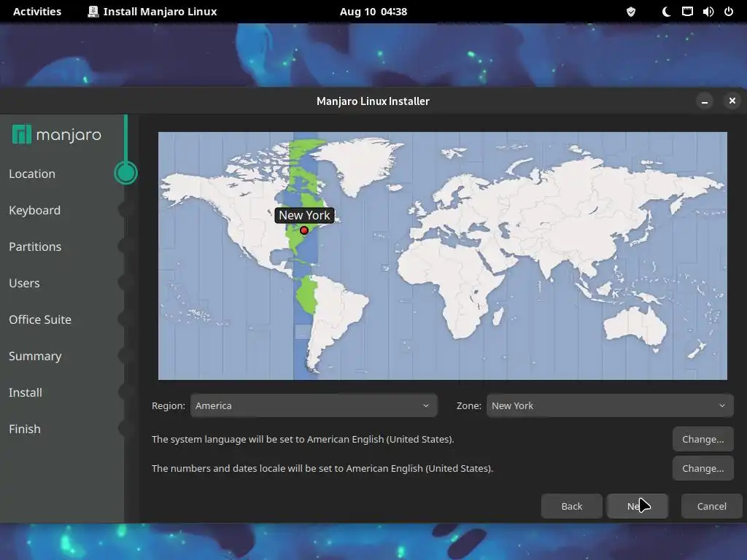Select the Partitions step in sidebar
Image resolution: width=747 pixels, height=560 pixels.
tap(35, 246)
